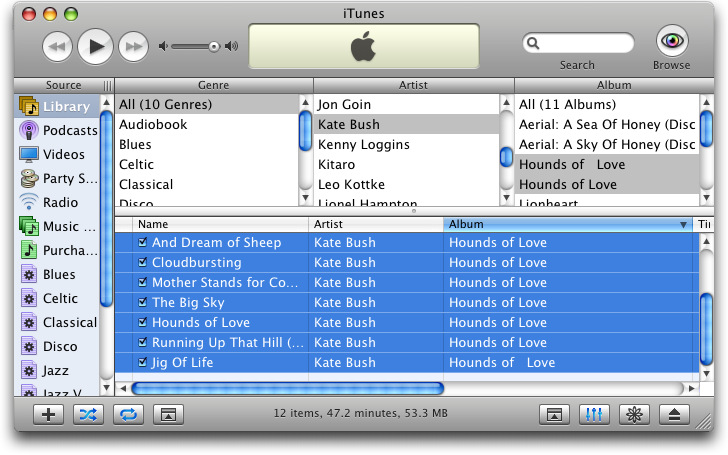This screenshot has height=455, width=728.
Task: Click the loud-volume speaker icon
Action: coord(231,46)
